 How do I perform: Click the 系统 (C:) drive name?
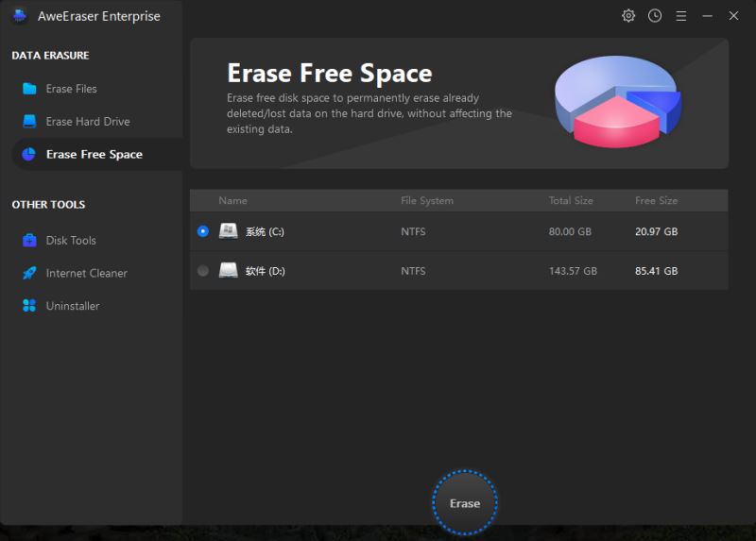pos(265,231)
